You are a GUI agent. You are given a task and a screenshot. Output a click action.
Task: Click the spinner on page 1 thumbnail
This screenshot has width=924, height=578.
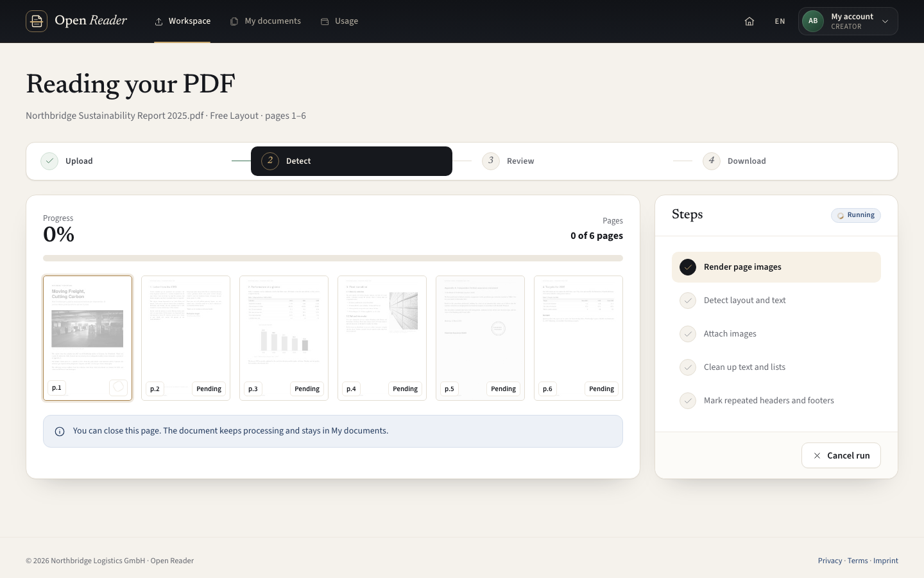coord(118,387)
